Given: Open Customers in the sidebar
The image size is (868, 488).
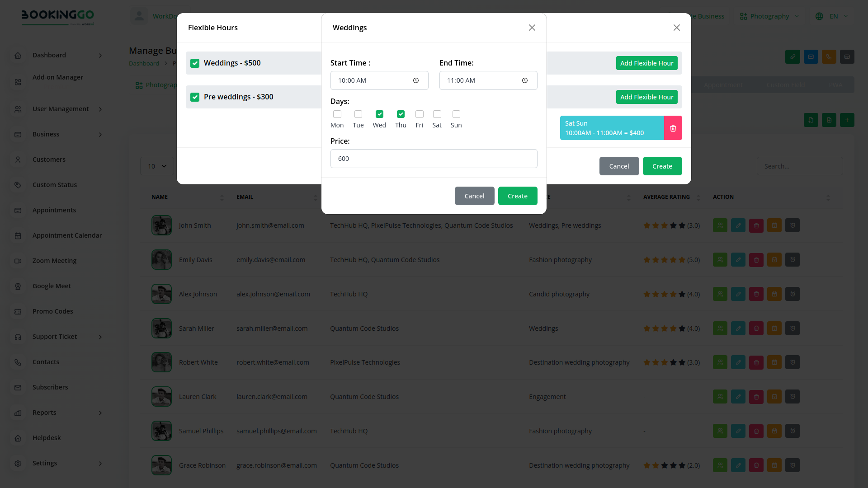Looking at the screenshot, I should (49, 160).
